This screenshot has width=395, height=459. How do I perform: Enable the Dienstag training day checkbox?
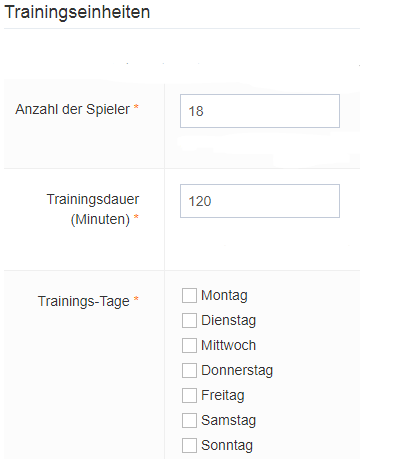pyautogui.click(x=189, y=320)
